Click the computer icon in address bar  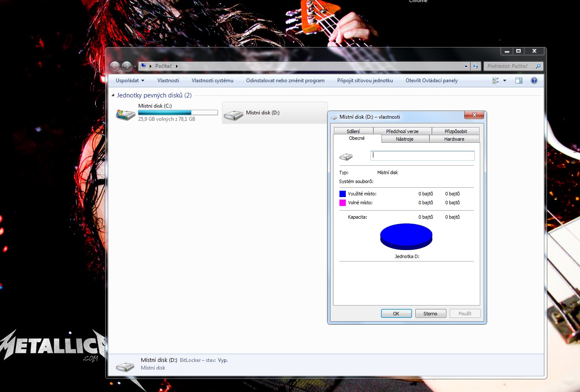tap(143, 66)
